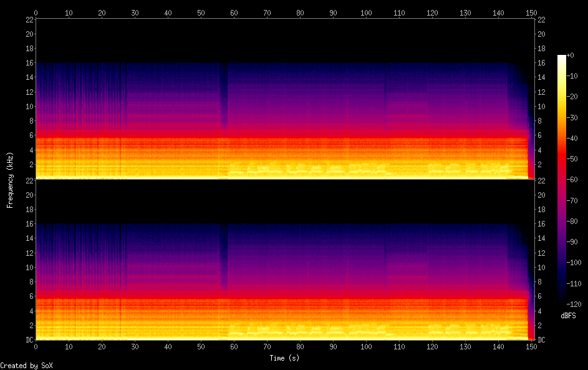588x370 pixels.
Task: Click the 10 kHz left tick of lower spectrogram
Action: (29, 268)
